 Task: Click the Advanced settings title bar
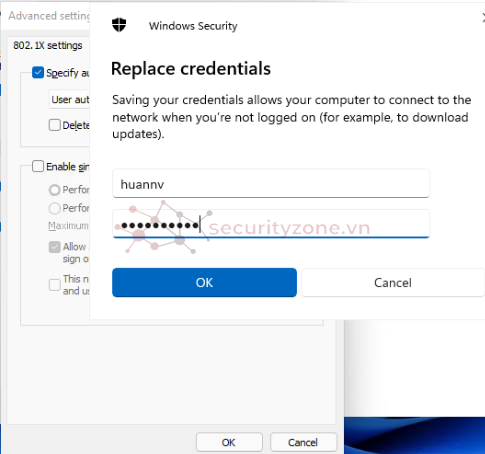point(47,16)
